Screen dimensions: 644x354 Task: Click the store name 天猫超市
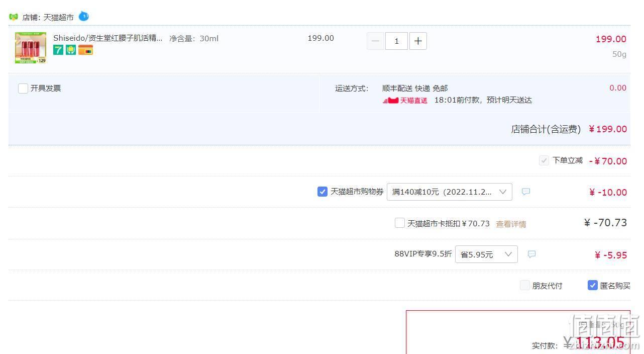(58, 17)
